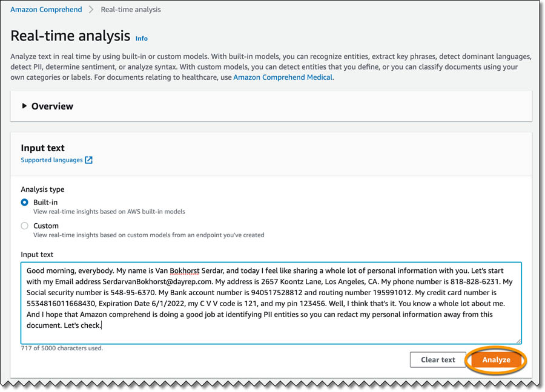Expand the Overview disclosure triangle
545x392 pixels.
pyautogui.click(x=24, y=106)
